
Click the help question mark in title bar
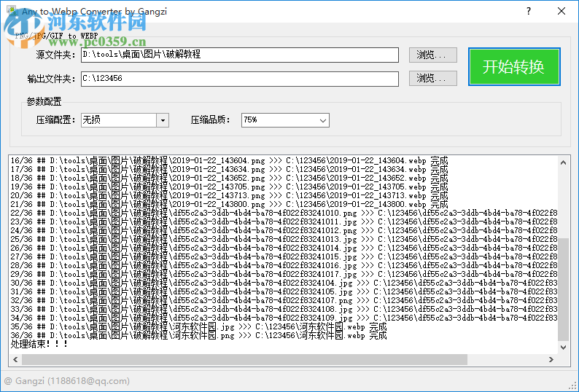point(529,11)
